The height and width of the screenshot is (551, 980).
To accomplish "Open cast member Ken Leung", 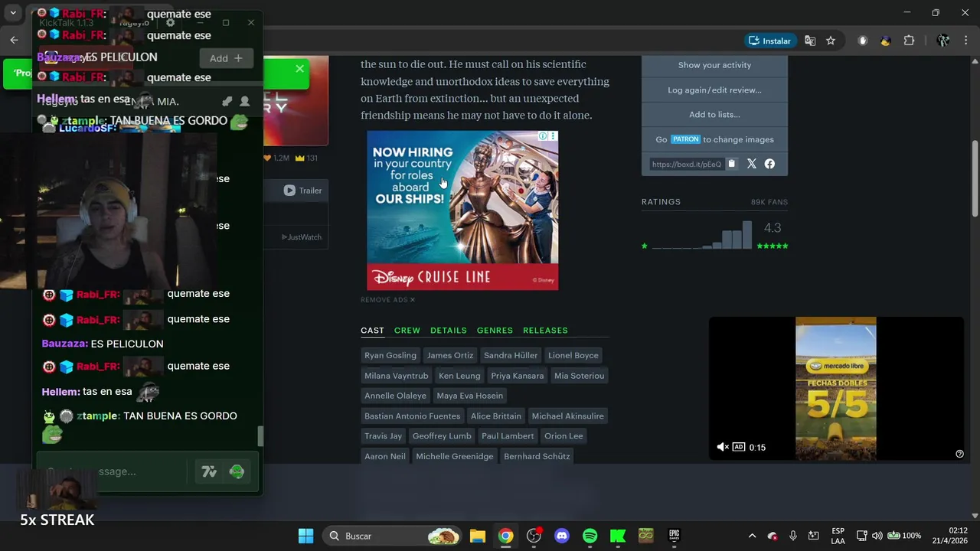I will 459,376.
